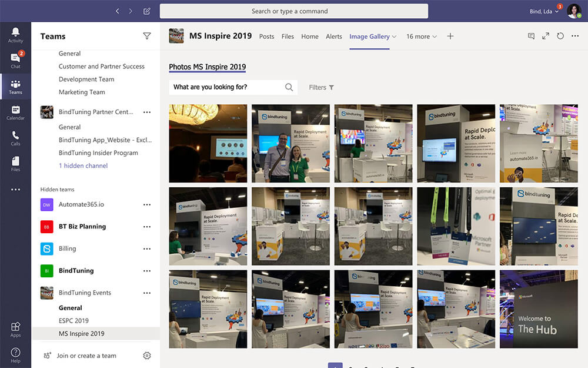The width and height of the screenshot is (588, 368).
Task: Show more apps ellipsis in sidebar
Action: [15, 190]
